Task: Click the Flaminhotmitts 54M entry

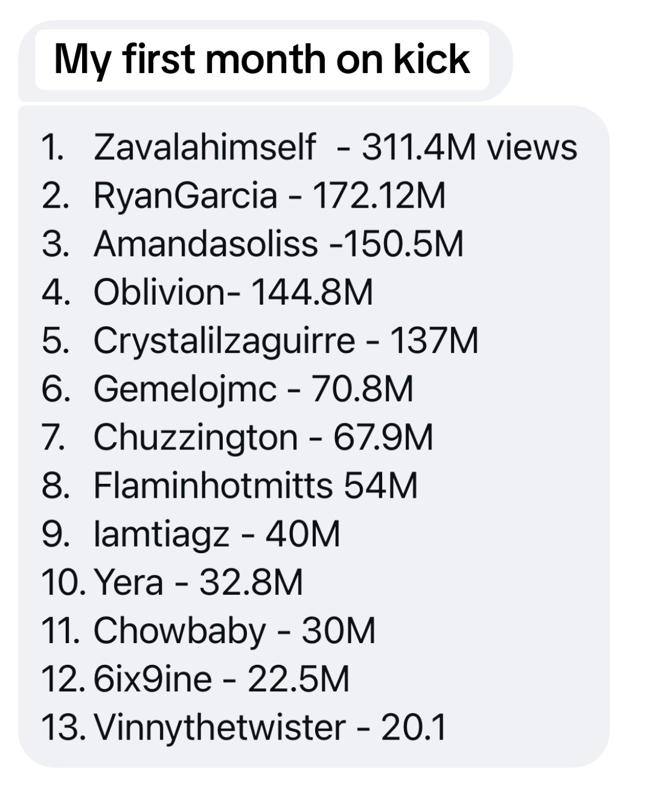Action: point(229,485)
